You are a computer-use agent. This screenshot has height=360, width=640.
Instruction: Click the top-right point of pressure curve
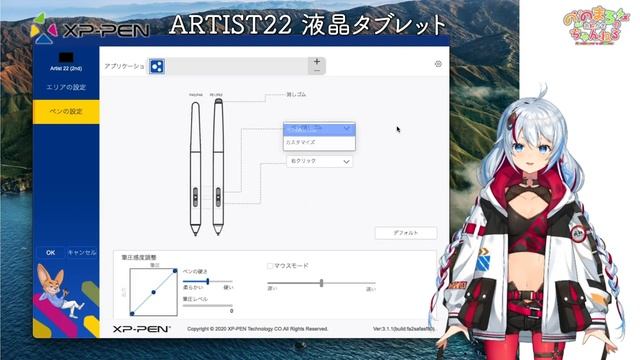tap(175, 271)
